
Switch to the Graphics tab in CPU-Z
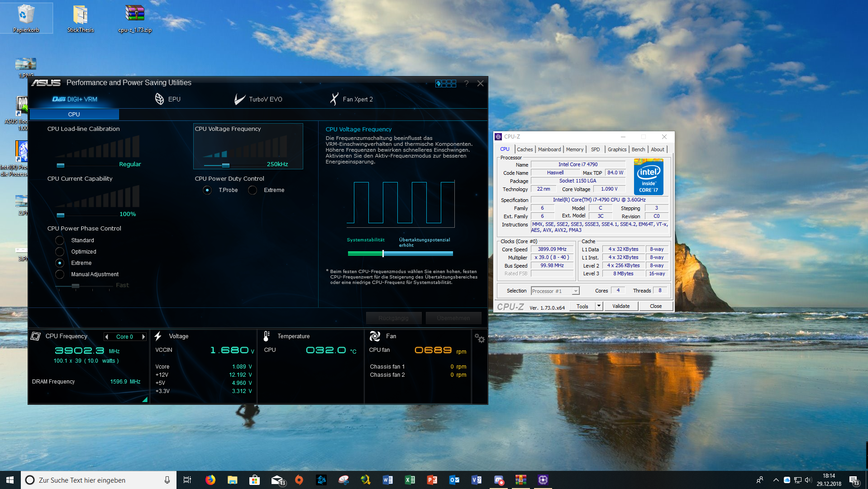[617, 149]
